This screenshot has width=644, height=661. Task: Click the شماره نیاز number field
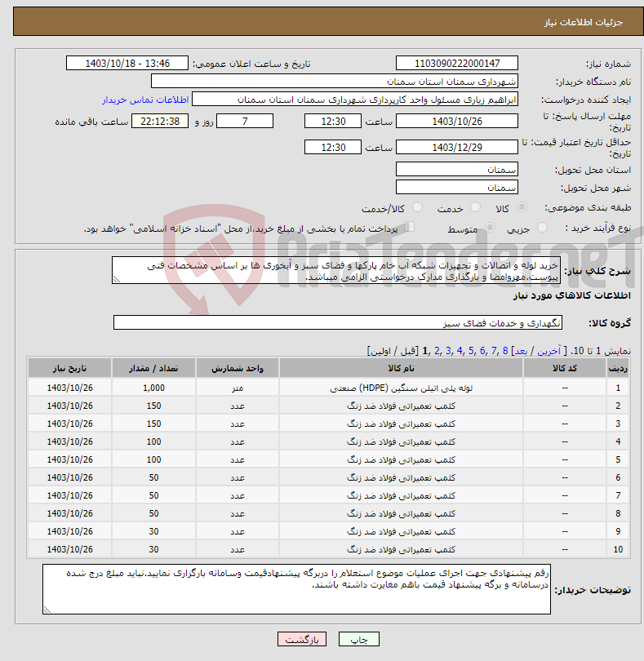pos(457,63)
